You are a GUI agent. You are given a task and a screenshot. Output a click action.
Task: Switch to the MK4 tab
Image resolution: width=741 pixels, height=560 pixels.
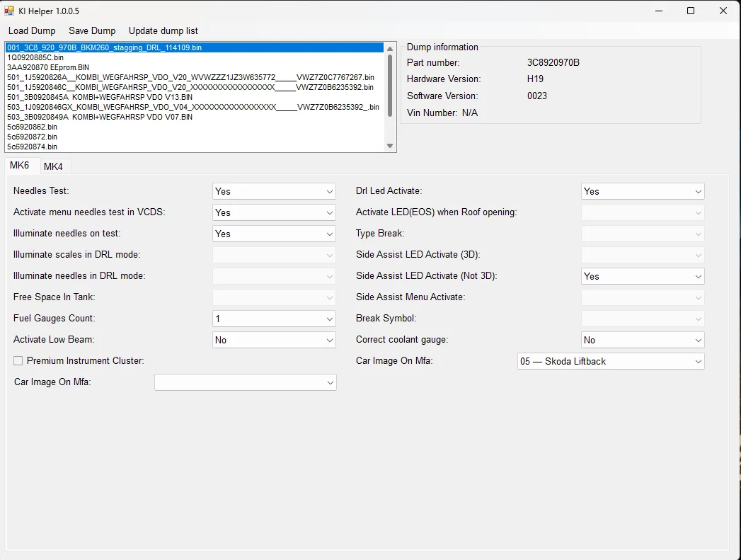point(53,166)
